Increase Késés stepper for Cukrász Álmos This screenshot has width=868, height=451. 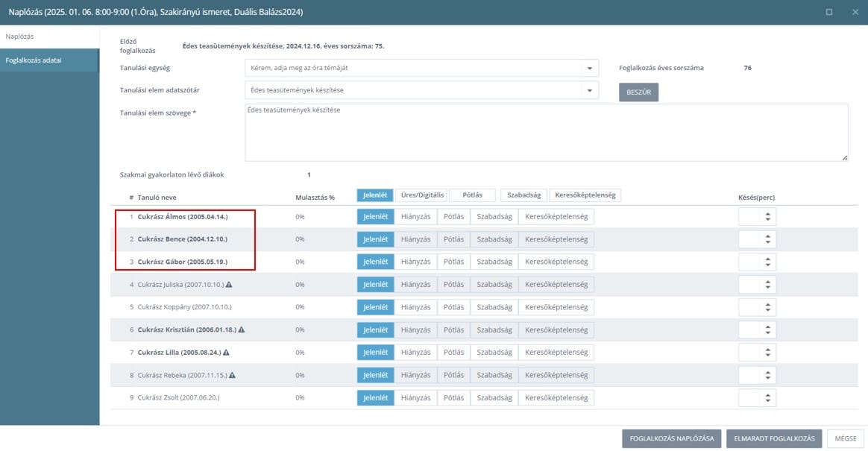pyautogui.click(x=768, y=214)
